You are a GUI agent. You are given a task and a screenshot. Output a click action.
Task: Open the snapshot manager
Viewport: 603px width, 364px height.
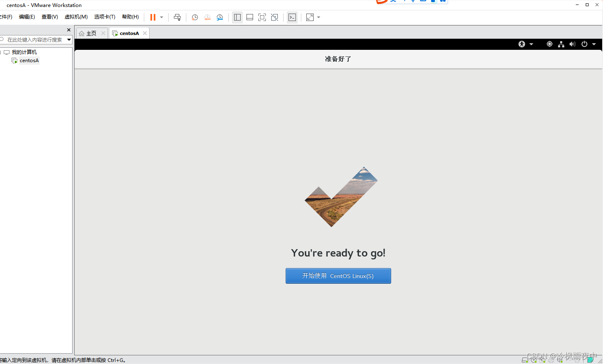click(x=220, y=17)
